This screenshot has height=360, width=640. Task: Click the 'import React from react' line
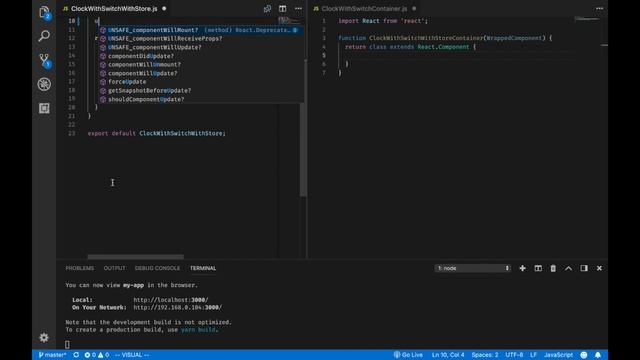(383, 21)
